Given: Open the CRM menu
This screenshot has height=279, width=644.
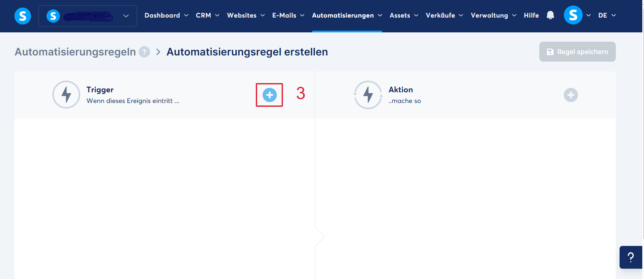Looking at the screenshot, I should (208, 15).
